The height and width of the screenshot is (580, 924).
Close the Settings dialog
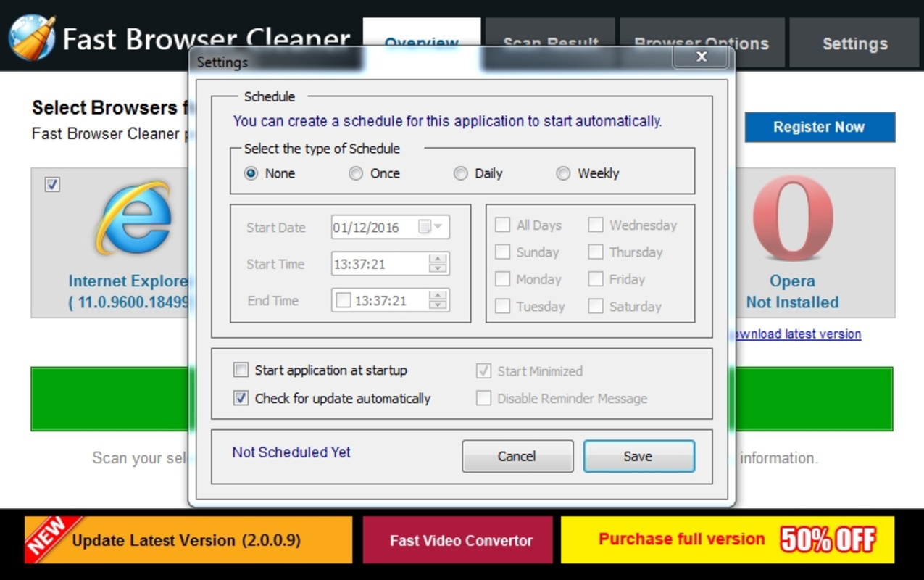point(702,57)
